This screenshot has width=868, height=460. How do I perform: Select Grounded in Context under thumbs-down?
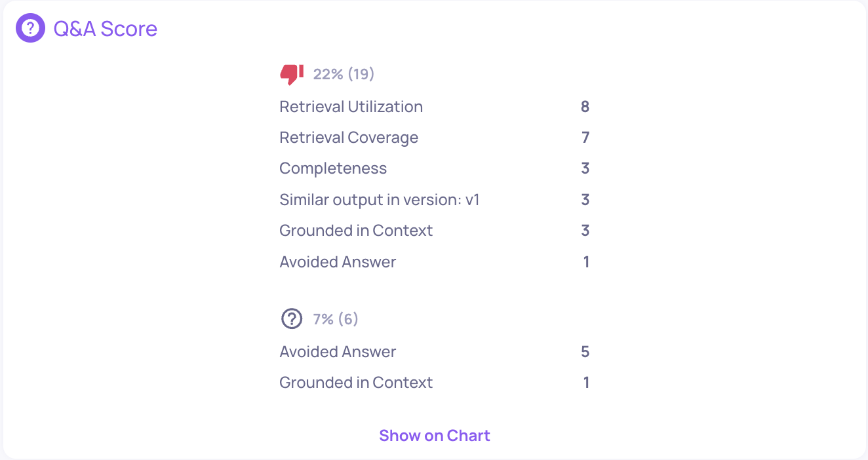click(x=435, y=231)
